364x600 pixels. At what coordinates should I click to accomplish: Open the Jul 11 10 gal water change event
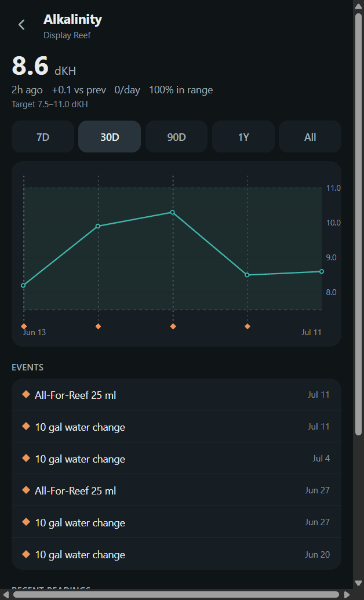(176, 426)
